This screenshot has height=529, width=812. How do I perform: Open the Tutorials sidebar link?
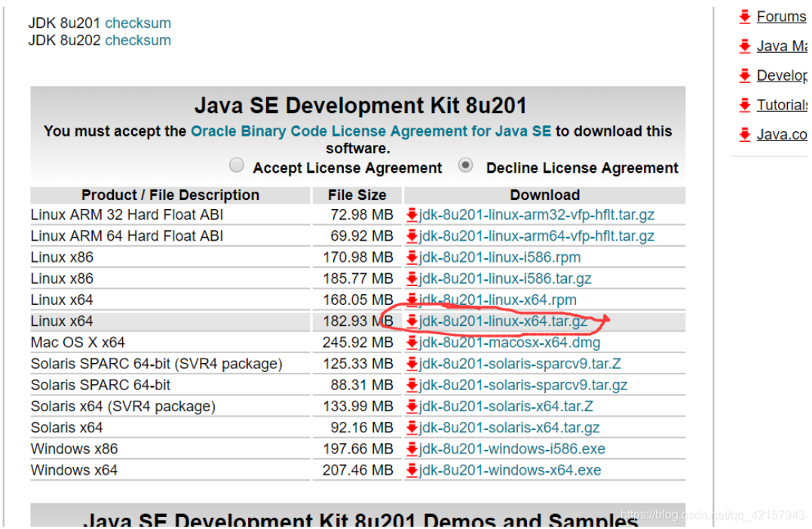click(x=781, y=105)
